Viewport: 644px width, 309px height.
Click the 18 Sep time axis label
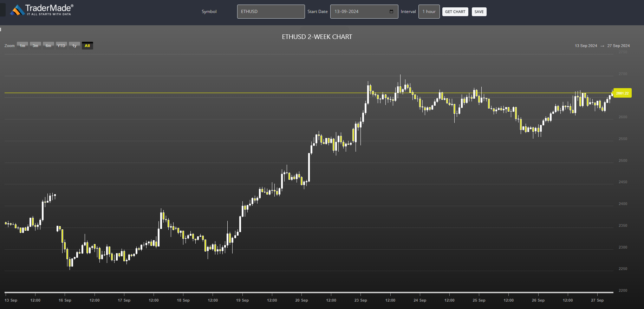183,301
